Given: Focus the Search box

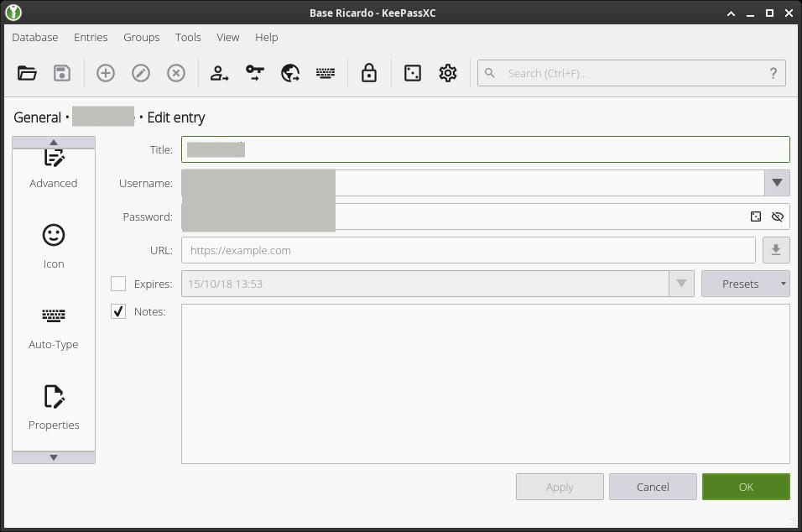Looking at the screenshot, I should tap(631, 73).
